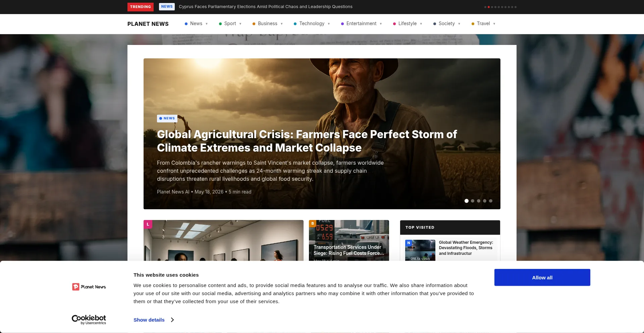Click the NEWS tag in trending ticker

click(x=167, y=7)
